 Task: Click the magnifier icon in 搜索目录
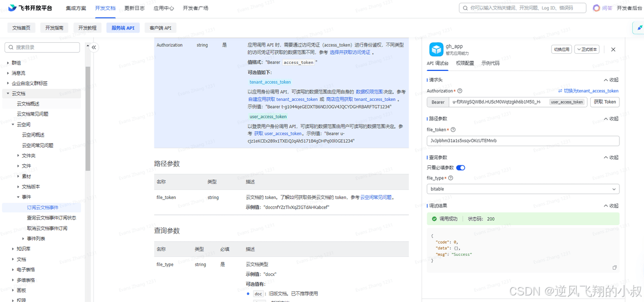(11, 47)
